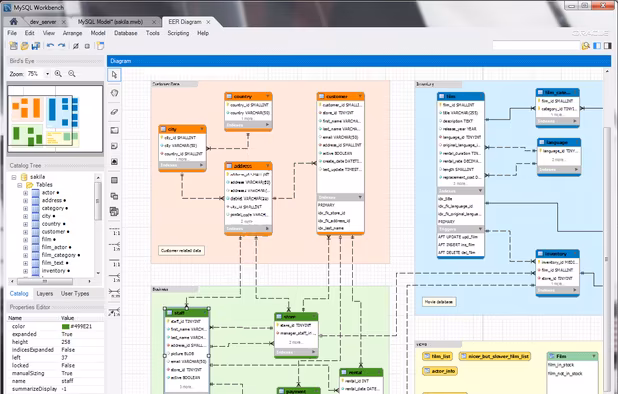Select the routine group tool

(x=114, y=212)
